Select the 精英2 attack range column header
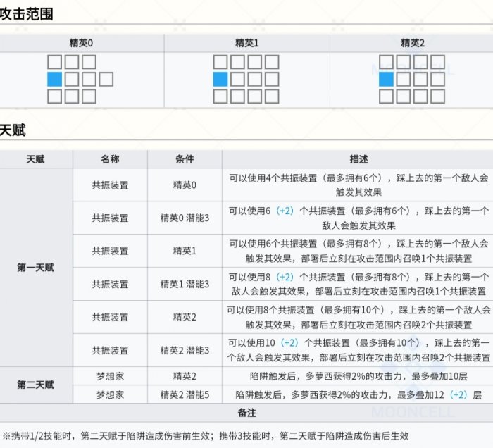Viewport: 493px width, 448px height. click(412, 43)
